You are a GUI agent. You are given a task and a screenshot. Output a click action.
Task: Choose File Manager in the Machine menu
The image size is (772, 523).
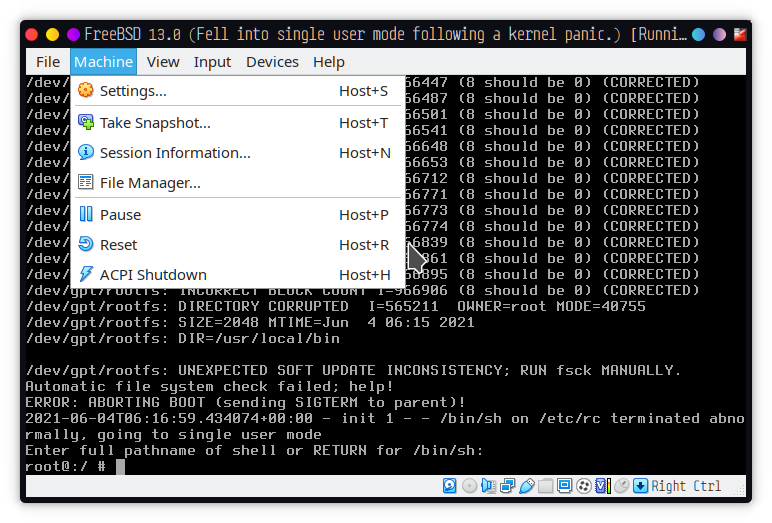pos(150,183)
